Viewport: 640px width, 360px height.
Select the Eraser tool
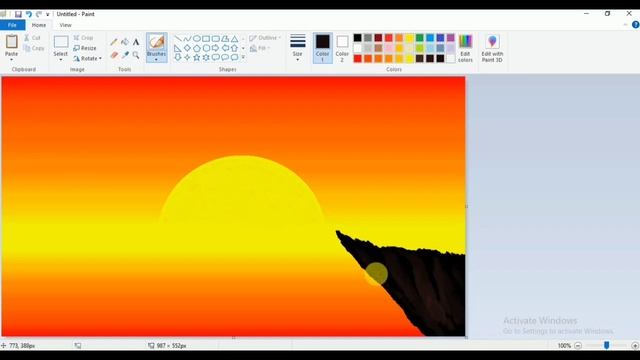[114, 55]
